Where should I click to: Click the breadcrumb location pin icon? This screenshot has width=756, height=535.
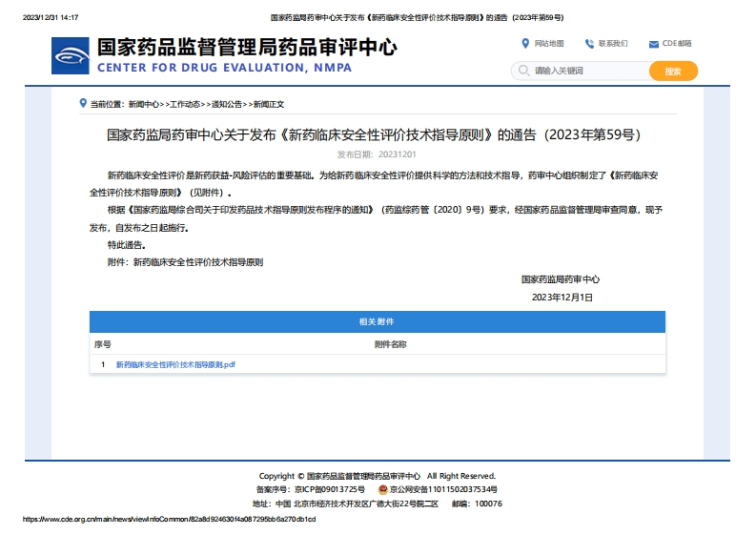(x=83, y=103)
